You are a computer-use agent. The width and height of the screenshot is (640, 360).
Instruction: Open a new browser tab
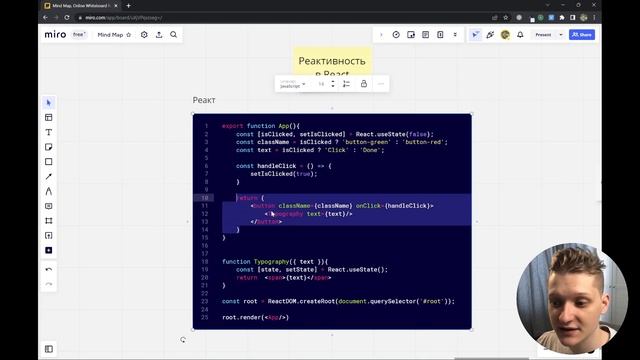point(128,6)
